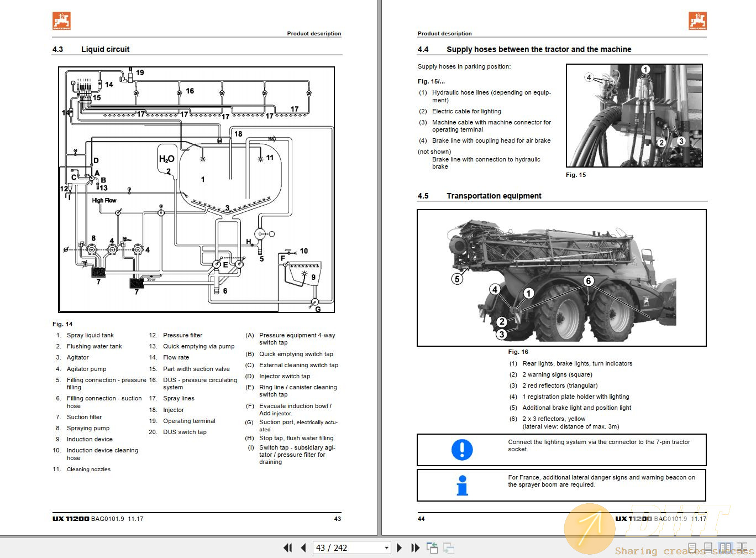This screenshot has height=558, width=756.
Task: Select legend entry 'Injector' (item 18)
Action: tap(174, 410)
